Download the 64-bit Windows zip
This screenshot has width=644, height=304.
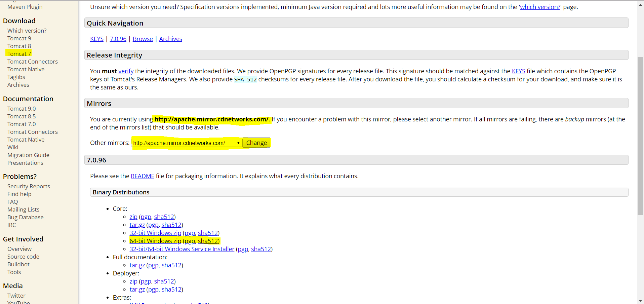155,241
